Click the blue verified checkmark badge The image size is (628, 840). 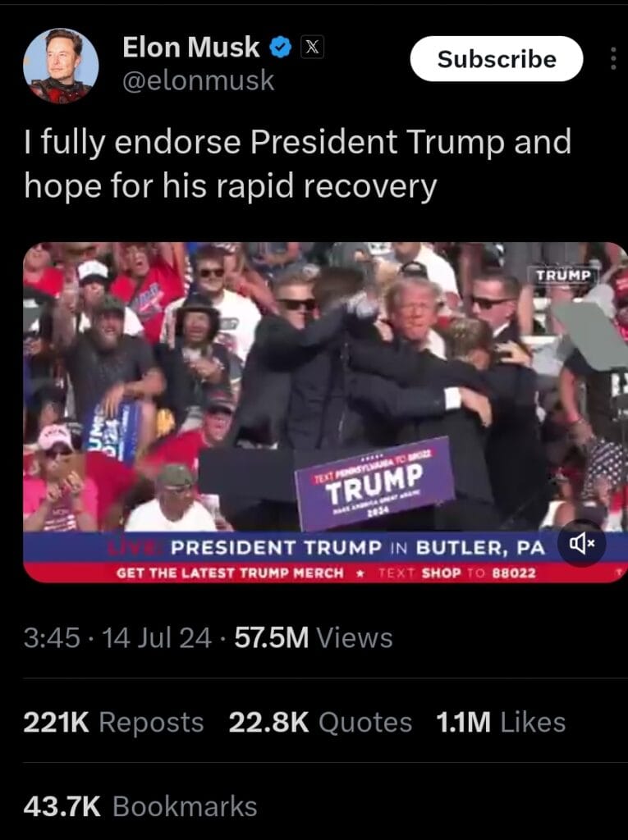click(281, 47)
